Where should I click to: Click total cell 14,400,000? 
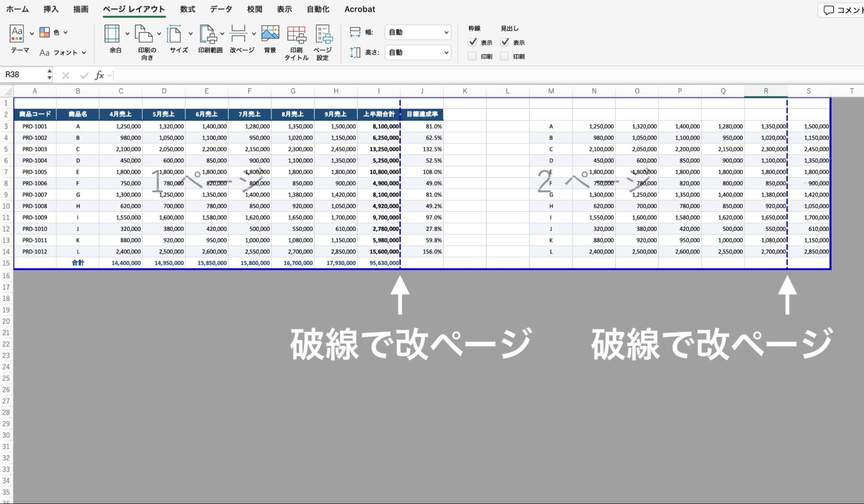(121, 263)
